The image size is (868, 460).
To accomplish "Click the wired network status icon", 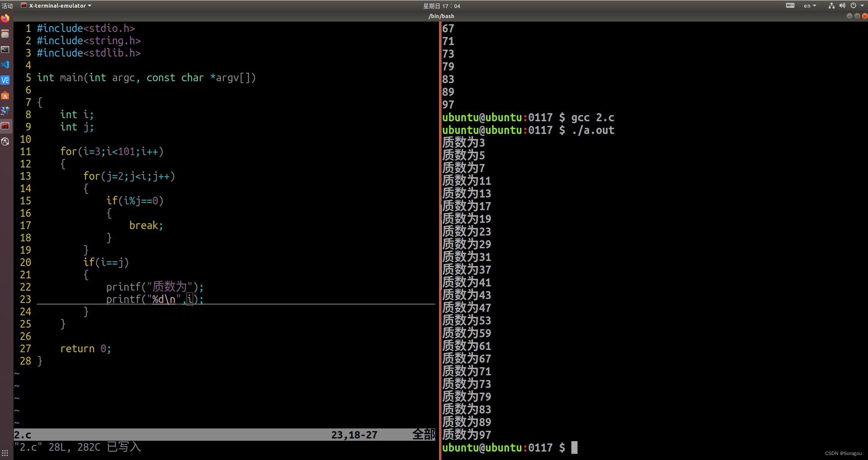I will click(x=831, y=6).
